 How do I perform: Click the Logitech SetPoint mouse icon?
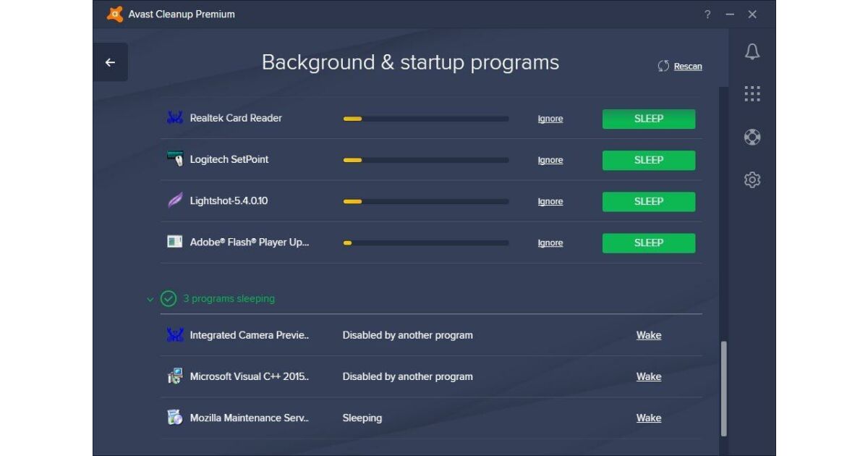click(x=175, y=159)
